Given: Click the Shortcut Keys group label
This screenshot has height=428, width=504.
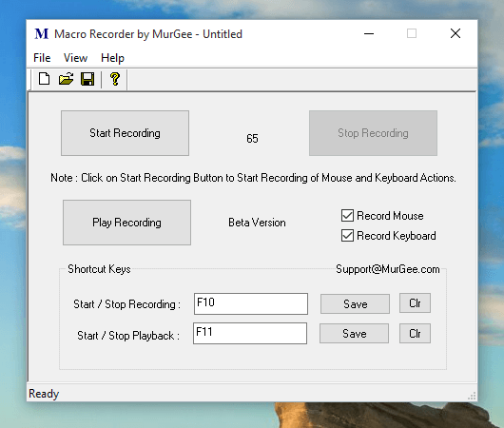Looking at the screenshot, I should tap(99, 269).
